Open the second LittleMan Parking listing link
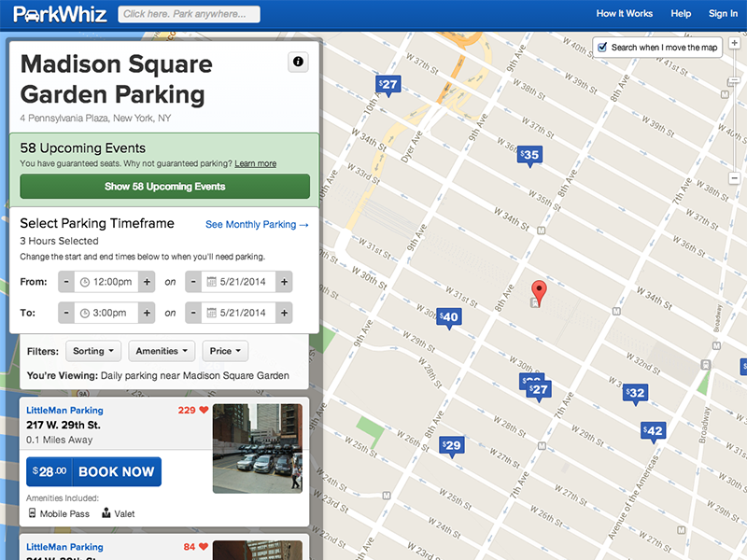This screenshot has height=560, width=747. 64,547
